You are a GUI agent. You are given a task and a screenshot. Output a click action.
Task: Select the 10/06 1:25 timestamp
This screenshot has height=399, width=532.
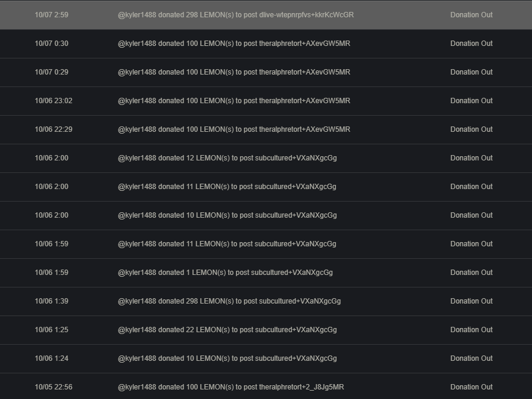tap(51, 330)
